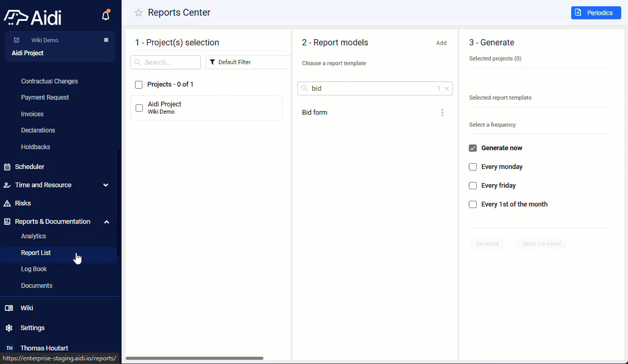
Task: Open Payment Request in the sidebar
Action: (45, 98)
